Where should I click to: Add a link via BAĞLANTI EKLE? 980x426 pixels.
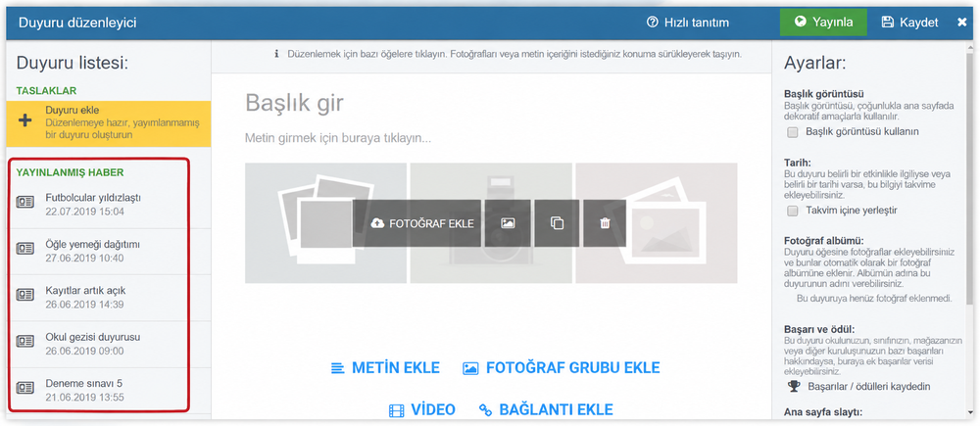click(x=546, y=409)
